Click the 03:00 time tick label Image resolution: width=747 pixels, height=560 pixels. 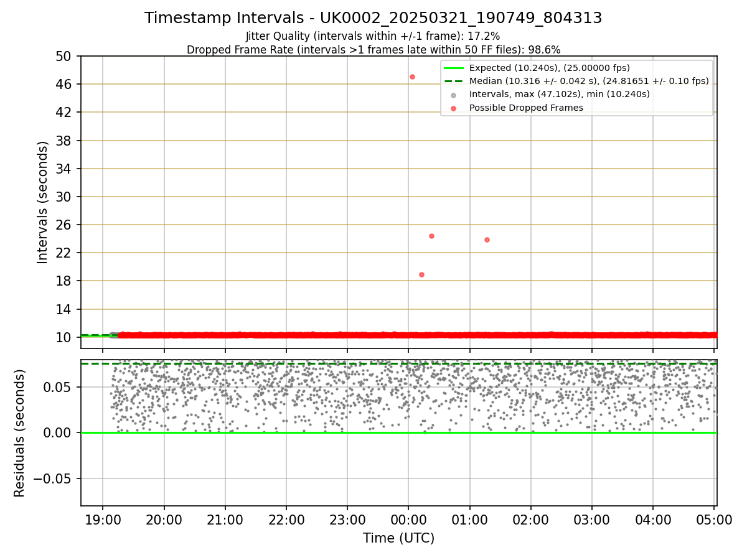click(x=591, y=520)
